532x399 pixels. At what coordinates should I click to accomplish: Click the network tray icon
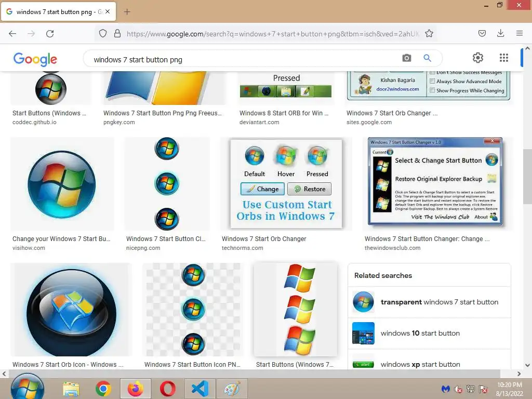point(471,389)
